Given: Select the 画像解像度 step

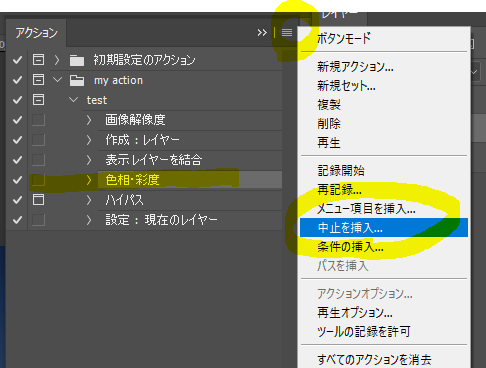Looking at the screenshot, I should coord(135,120).
